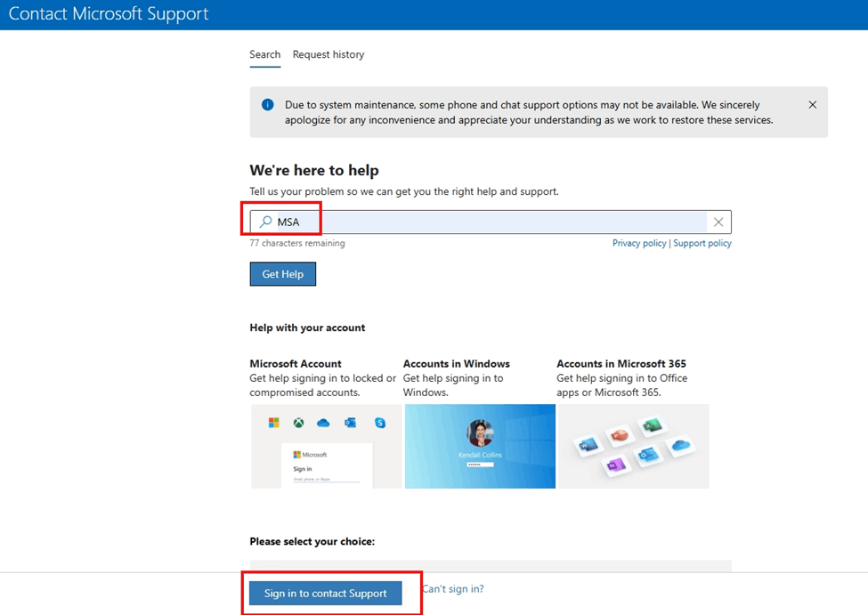The width and height of the screenshot is (868, 615).
Task: Open the Support policy link
Action: (x=702, y=242)
